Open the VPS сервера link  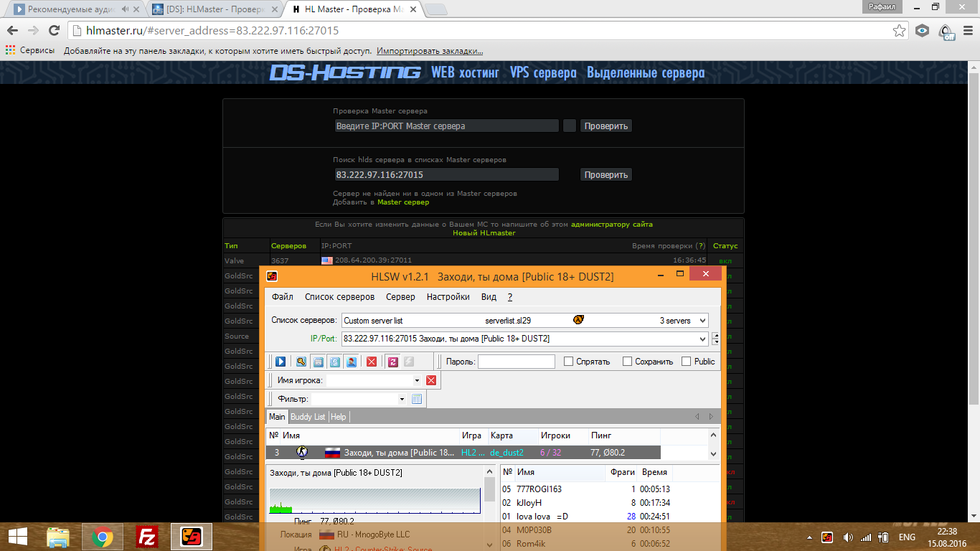pos(543,72)
